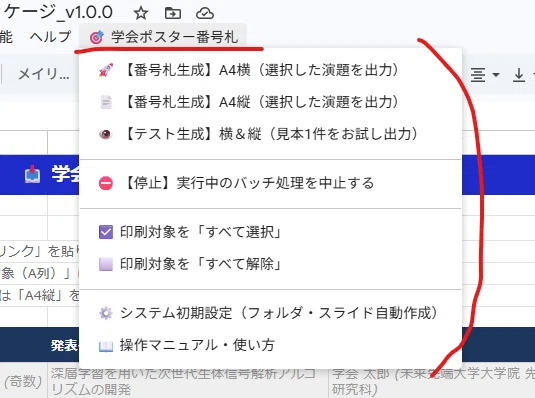
Task: Click the document title ケージ_v1.0.0
Action: pos(58,12)
